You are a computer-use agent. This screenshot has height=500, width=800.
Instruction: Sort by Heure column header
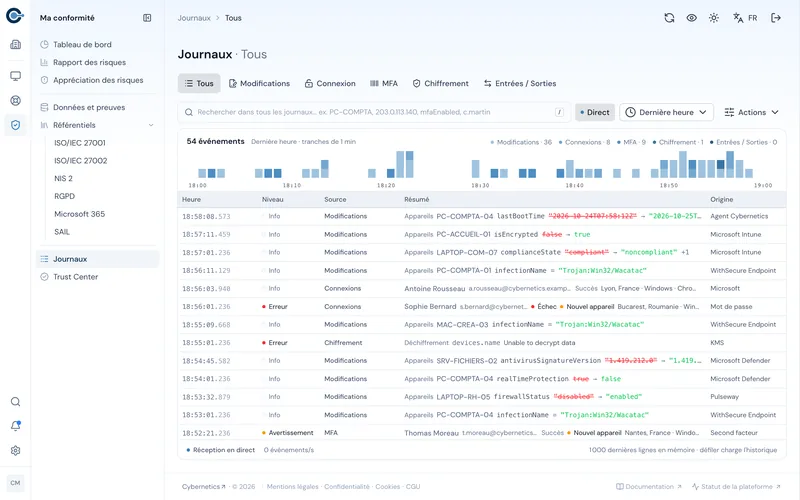point(191,199)
